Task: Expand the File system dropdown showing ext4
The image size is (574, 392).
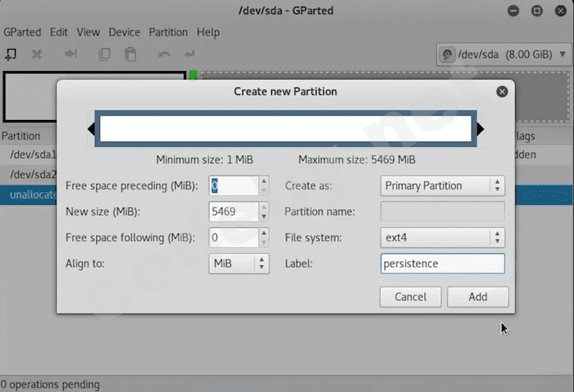Action: coord(442,237)
